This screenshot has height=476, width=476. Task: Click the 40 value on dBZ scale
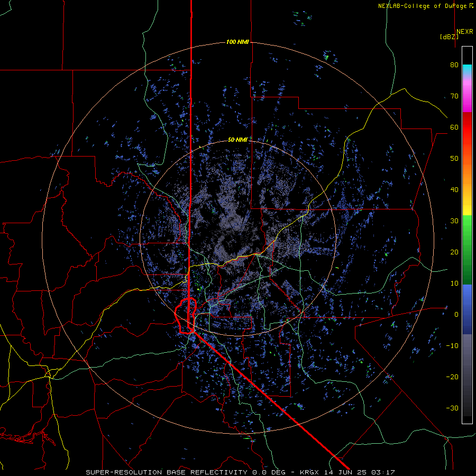[454, 190]
